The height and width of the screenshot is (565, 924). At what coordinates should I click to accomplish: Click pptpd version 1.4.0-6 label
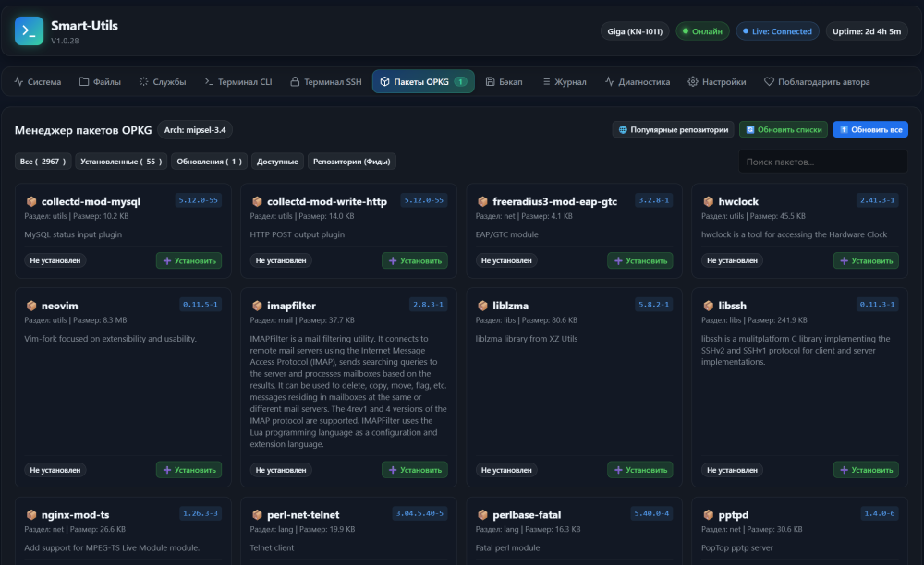[880, 513]
